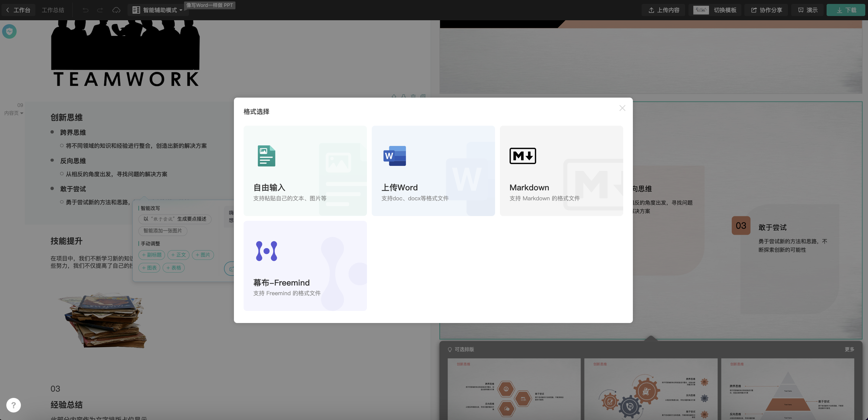Click 上传内容 in top bar
The width and height of the screenshot is (868, 420).
(x=664, y=10)
